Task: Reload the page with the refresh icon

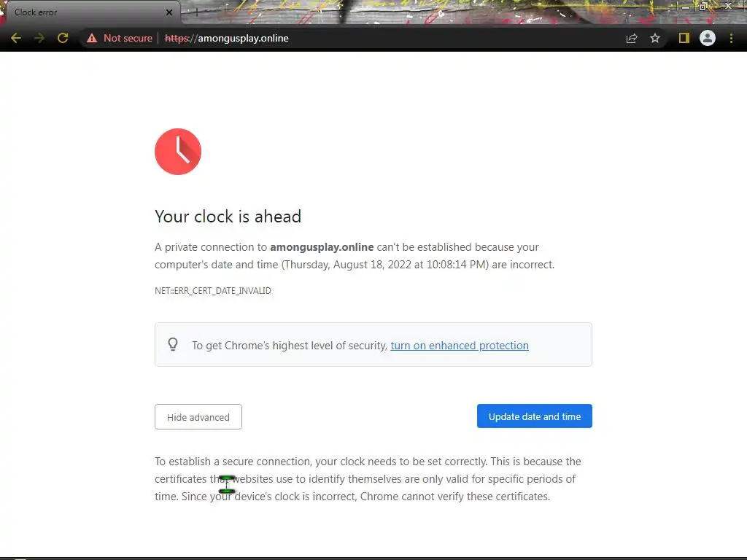Action: [63, 38]
